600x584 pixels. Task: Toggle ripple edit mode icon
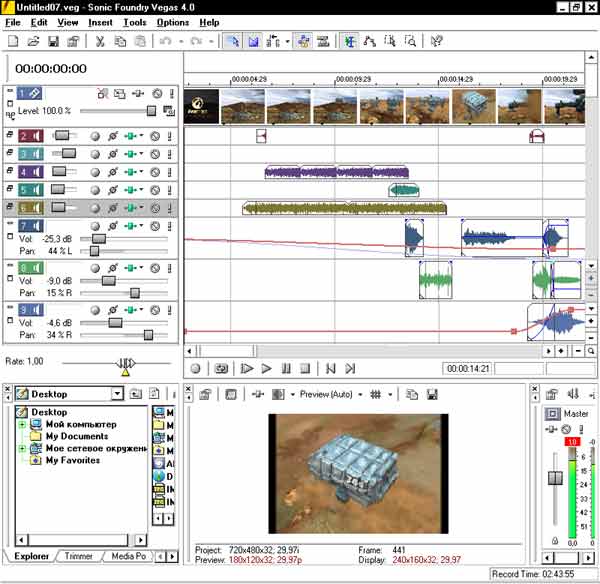[x=273, y=41]
